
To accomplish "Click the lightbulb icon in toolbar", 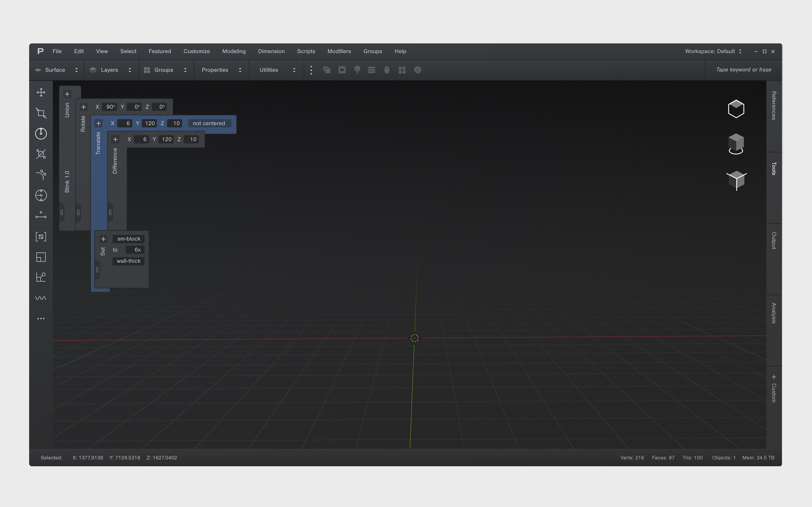I will (357, 70).
